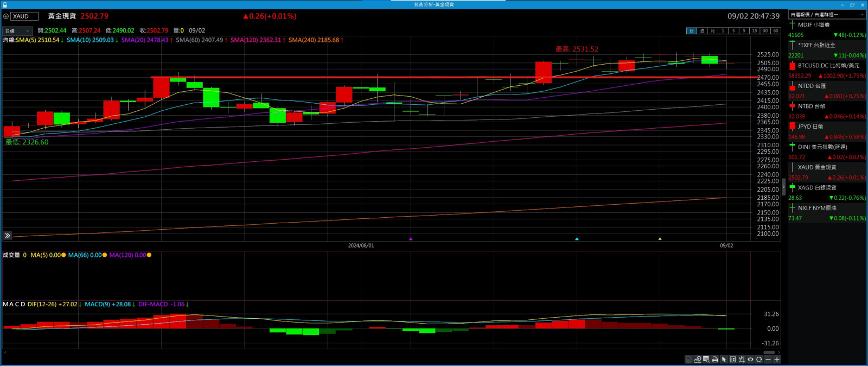This screenshot has height=366, width=868.
Task: Click the scrollbar right arrow below MACD
Action: [779, 352]
